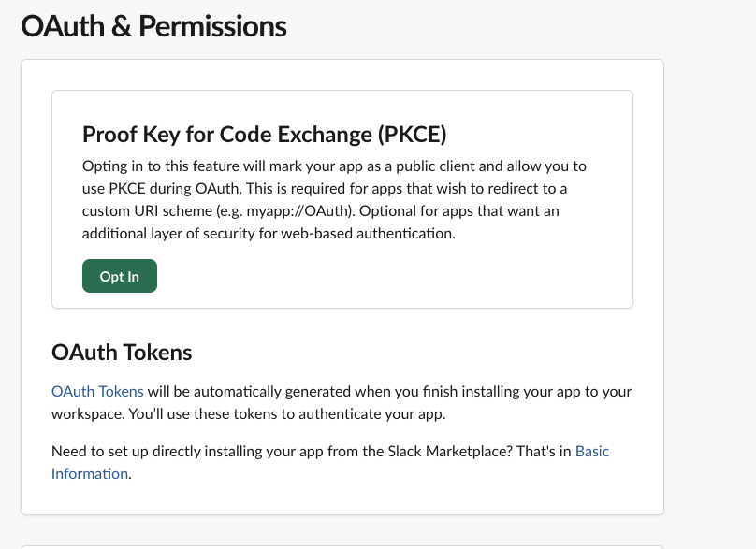Click 'additional layer of security' text
This screenshot has width=756, height=549.
pos(168,234)
